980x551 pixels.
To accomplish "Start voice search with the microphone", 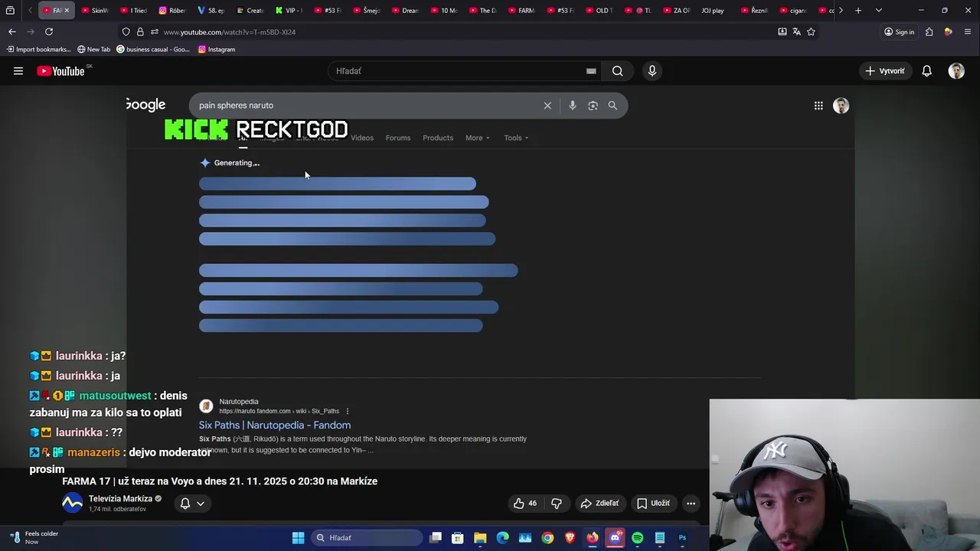I will point(652,71).
